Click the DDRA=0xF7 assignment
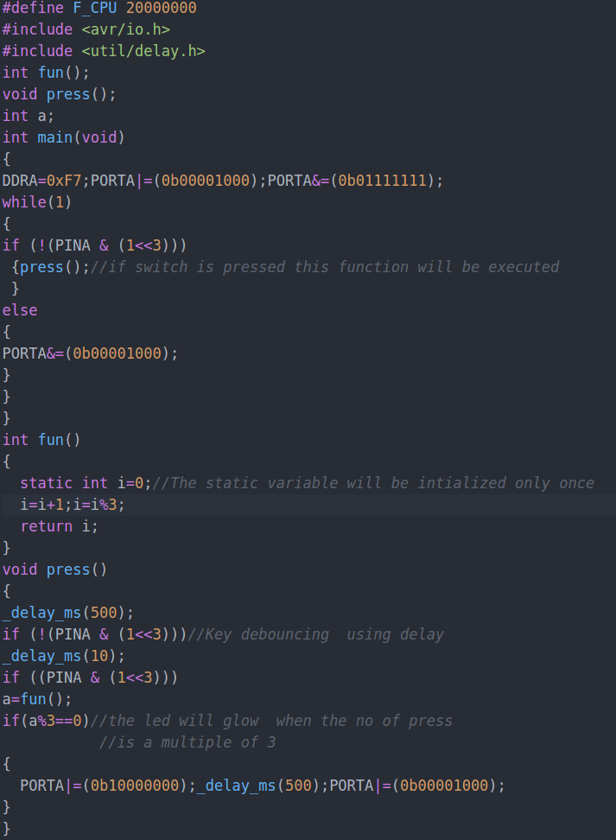Image resolution: width=616 pixels, height=840 pixels. [x=41, y=181]
